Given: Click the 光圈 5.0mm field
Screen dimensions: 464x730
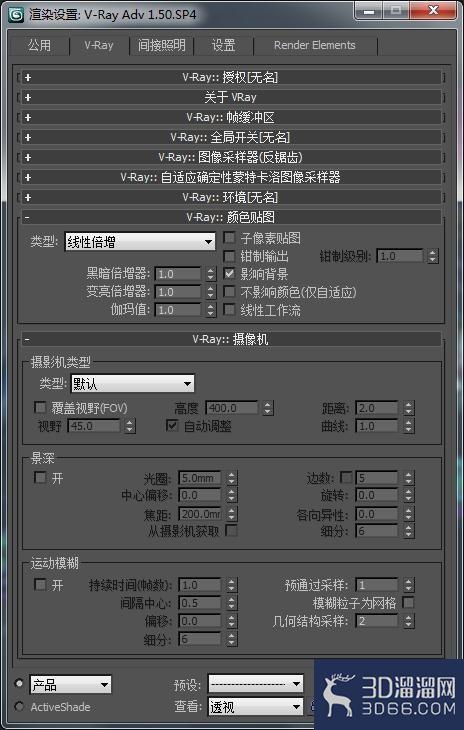Looking at the screenshot, I should (x=200, y=478).
